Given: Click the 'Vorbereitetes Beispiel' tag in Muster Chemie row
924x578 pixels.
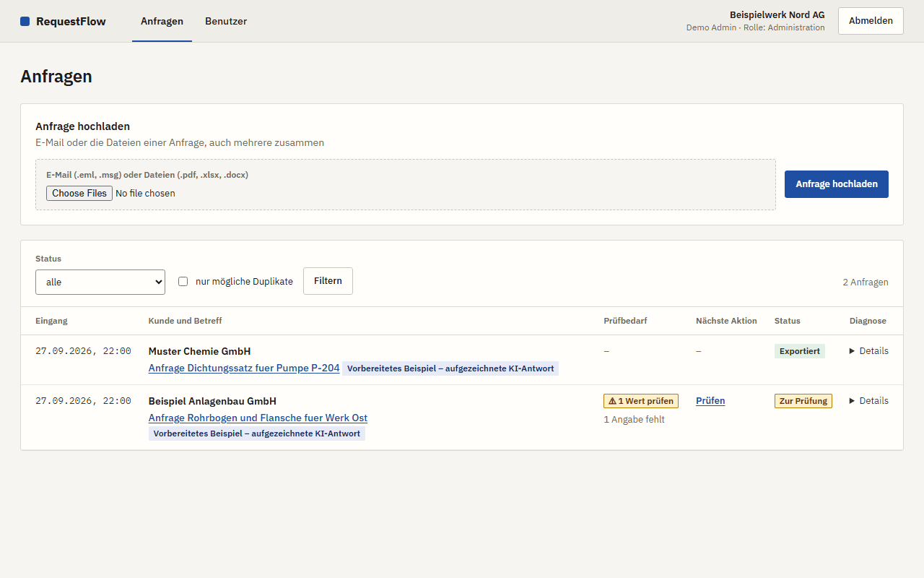Looking at the screenshot, I should pyautogui.click(x=450, y=368).
